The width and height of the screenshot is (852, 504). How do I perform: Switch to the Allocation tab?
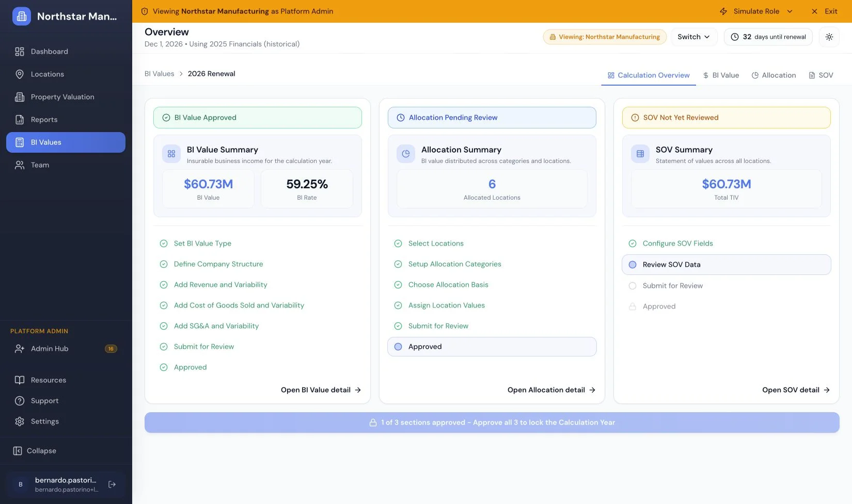pos(774,75)
